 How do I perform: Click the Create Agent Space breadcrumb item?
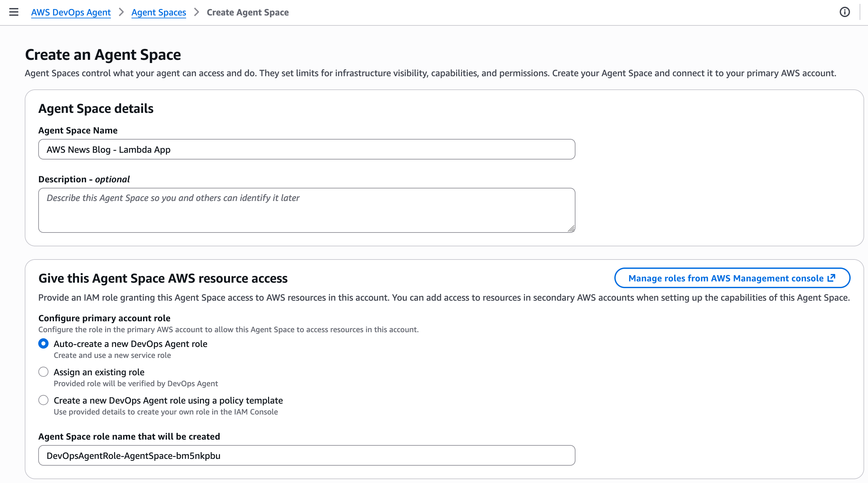tap(248, 13)
